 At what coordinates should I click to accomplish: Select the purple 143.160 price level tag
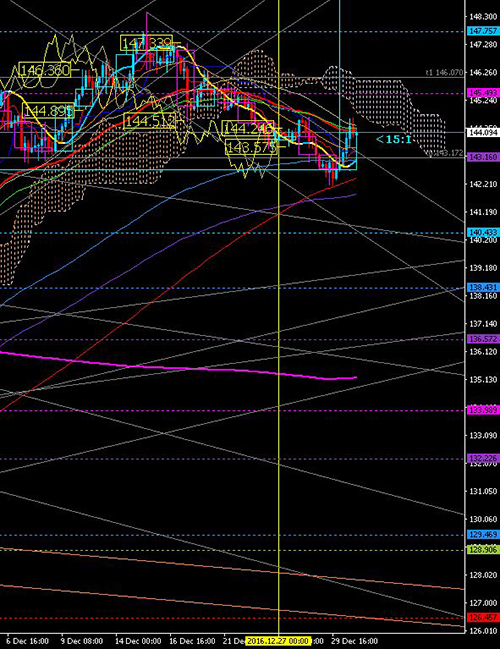click(x=483, y=157)
